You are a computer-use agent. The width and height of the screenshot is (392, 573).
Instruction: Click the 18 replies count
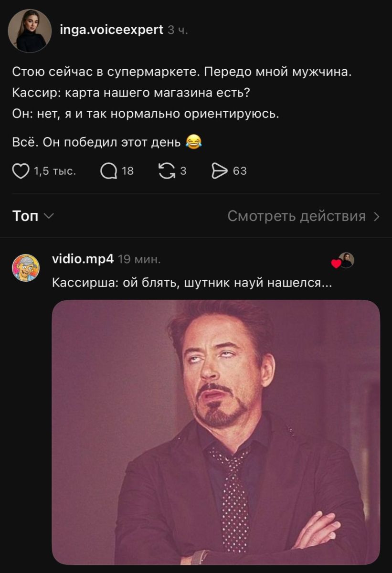128,171
